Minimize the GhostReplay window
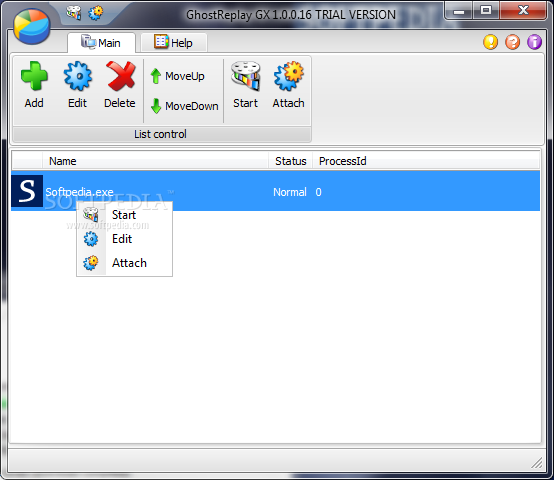554x480 pixels. point(459,11)
